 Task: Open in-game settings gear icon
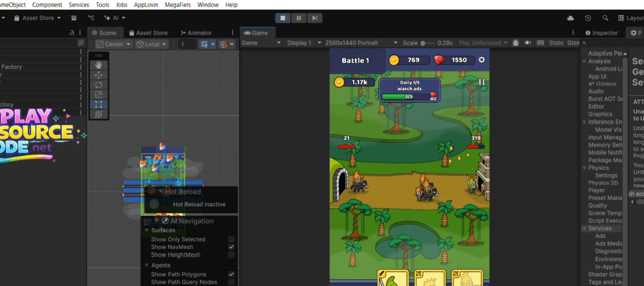point(481,60)
